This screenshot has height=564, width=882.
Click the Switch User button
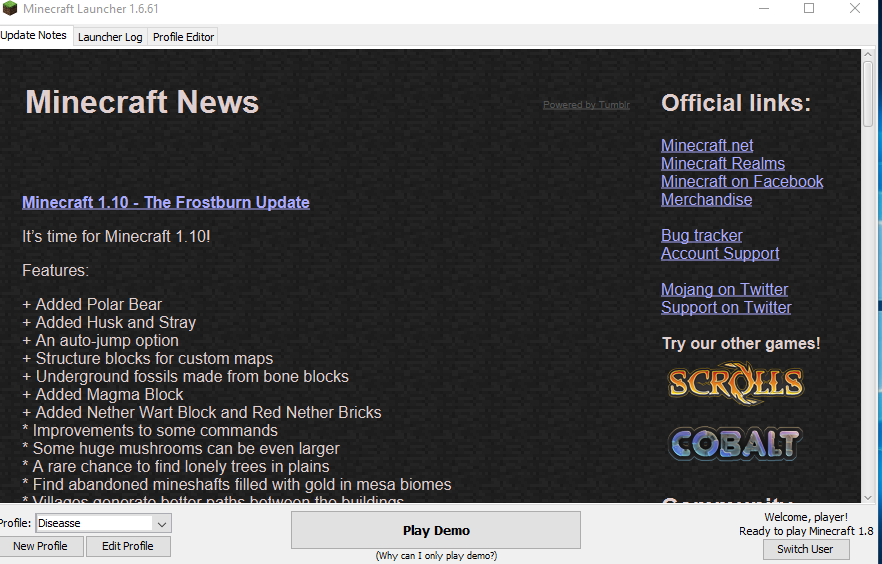(x=806, y=549)
